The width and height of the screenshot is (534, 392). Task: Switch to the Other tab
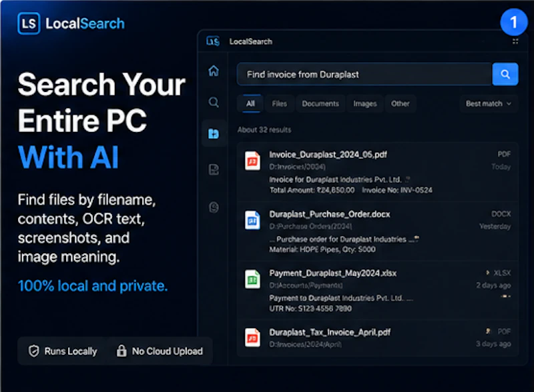(400, 103)
